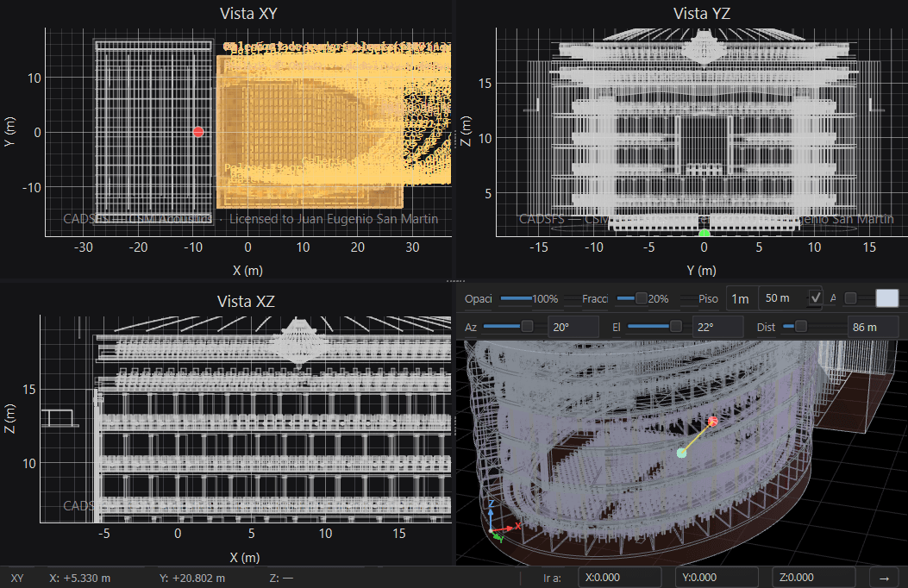This screenshot has height=588, width=908.
Task: Click the El 22° value field
Action: click(x=717, y=327)
